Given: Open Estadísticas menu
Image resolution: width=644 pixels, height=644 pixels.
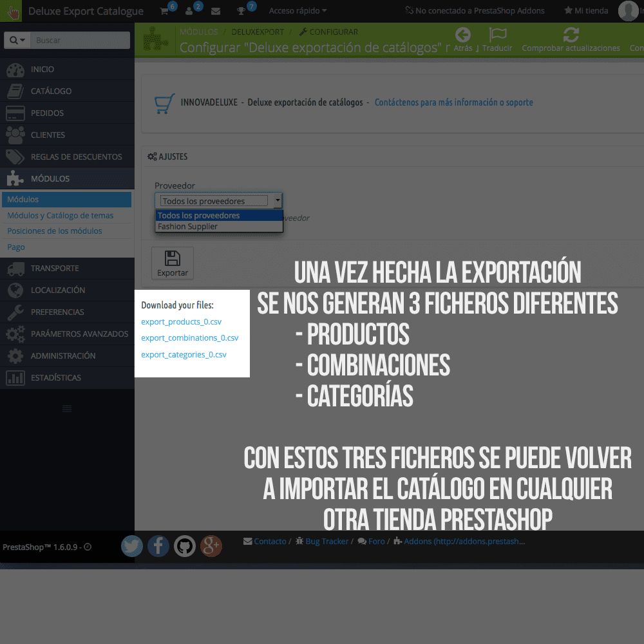Looking at the screenshot, I should click(68, 377).
